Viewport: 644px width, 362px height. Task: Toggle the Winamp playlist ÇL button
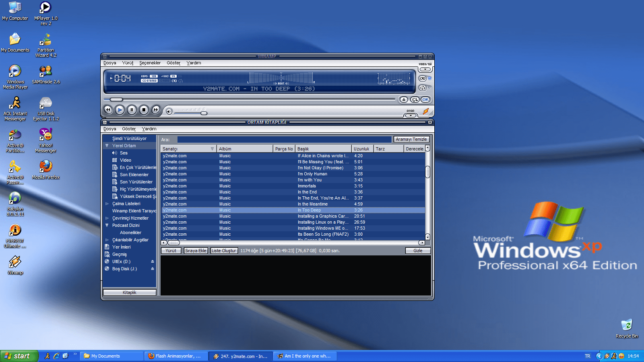click(415, 100)
